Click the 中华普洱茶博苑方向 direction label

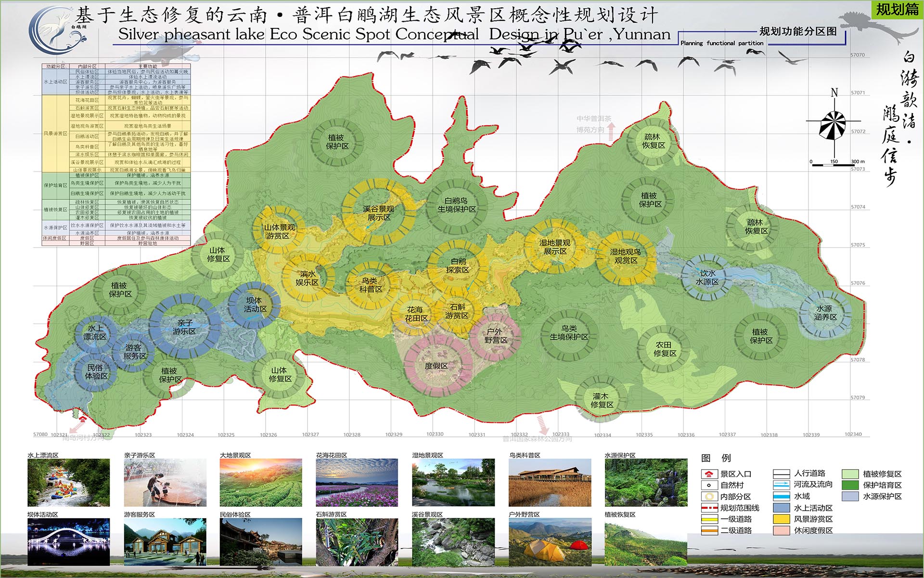594,124
